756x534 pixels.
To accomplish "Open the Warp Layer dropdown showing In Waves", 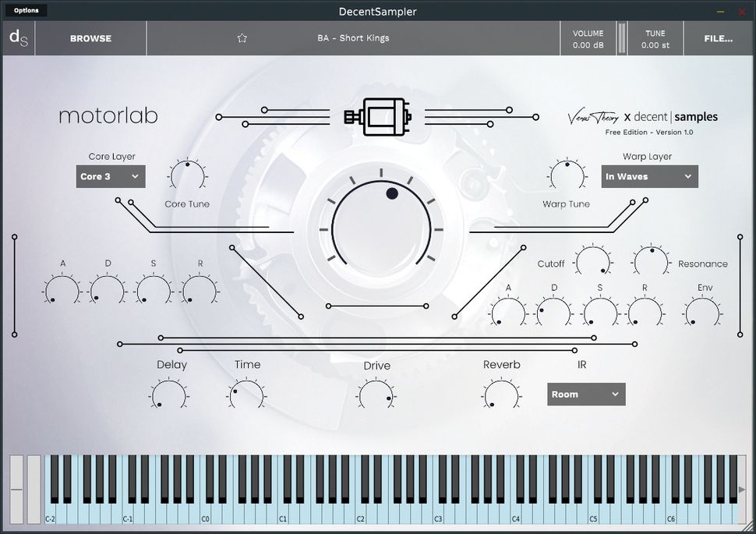I will pos(648,176).
